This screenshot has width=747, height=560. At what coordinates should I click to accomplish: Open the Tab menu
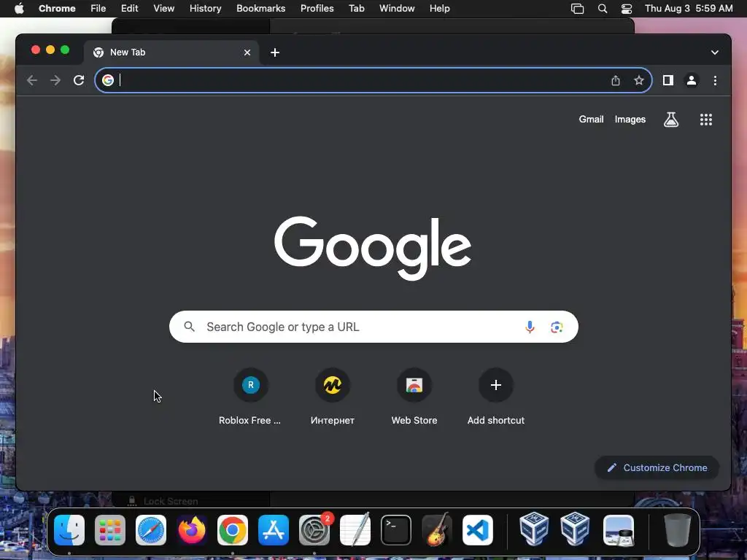(x=356, y=9)
